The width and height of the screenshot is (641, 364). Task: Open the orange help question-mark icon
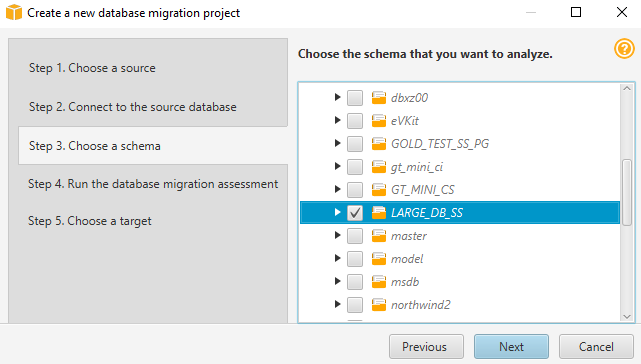pyautogui.click(x=624, y=49)
